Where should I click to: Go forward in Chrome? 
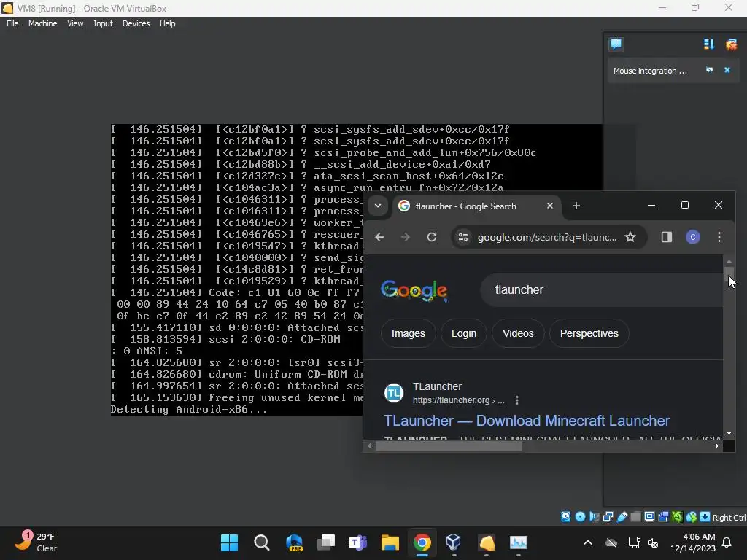(406, 237)
